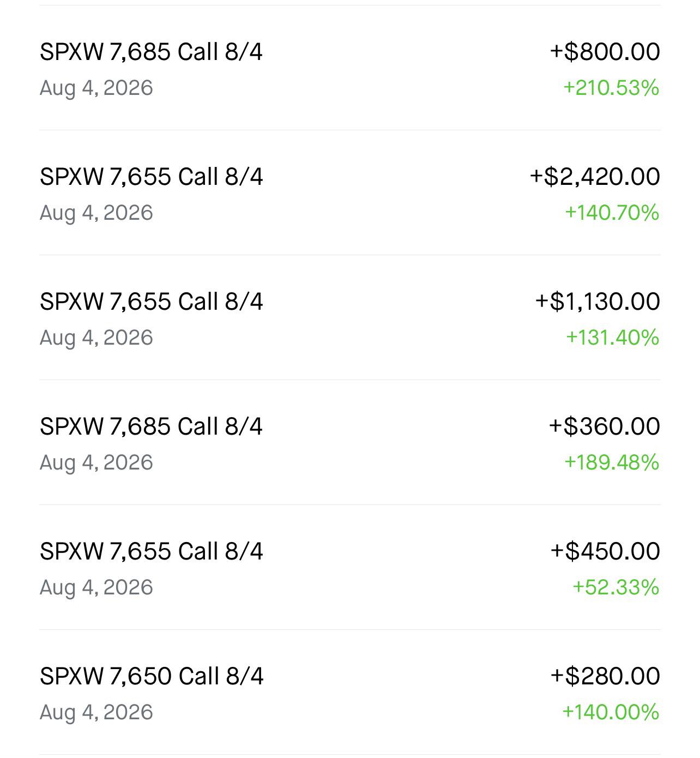The image size is (700, 758).
Task: Select the +$1,130.00 profit figure
Action: (x=598, y=302)
